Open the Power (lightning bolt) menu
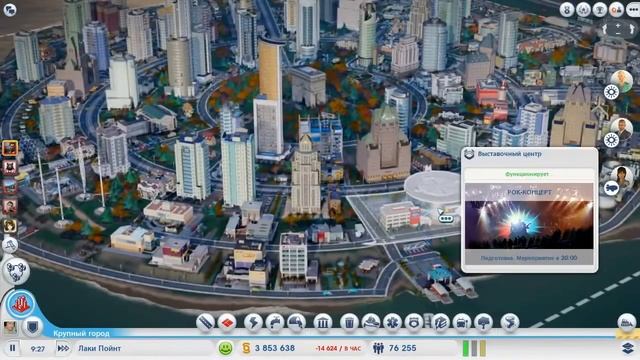Screen dimensions: 640x360 pyautogui.click(x=253, y=322)
